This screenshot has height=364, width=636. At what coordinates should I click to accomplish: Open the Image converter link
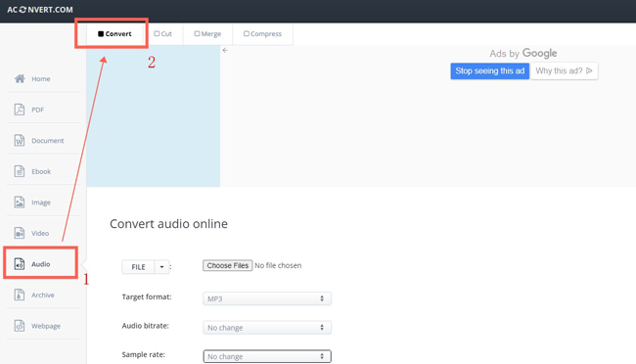coord(41,203)
